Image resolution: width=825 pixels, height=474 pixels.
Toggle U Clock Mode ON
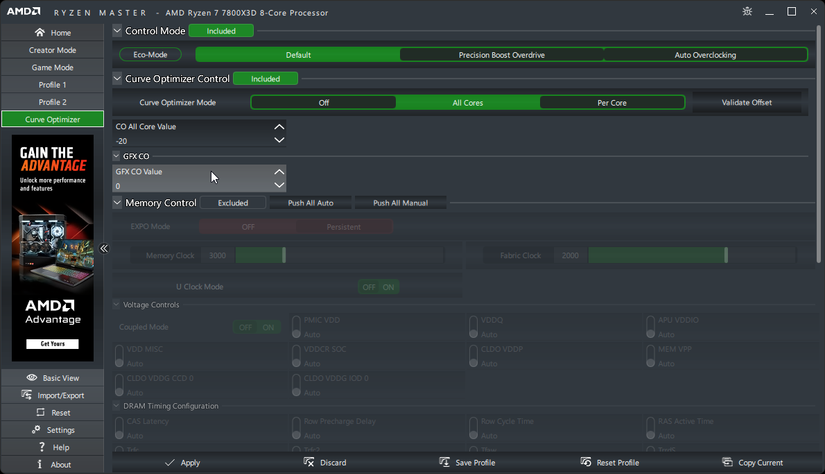(388, 287)
